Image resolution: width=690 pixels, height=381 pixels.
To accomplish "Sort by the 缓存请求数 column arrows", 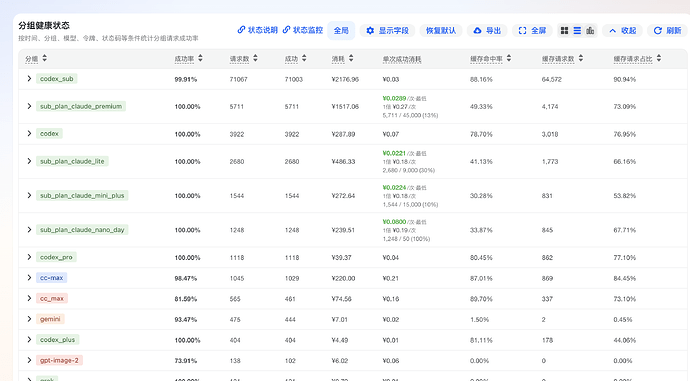I will (581, 58).
